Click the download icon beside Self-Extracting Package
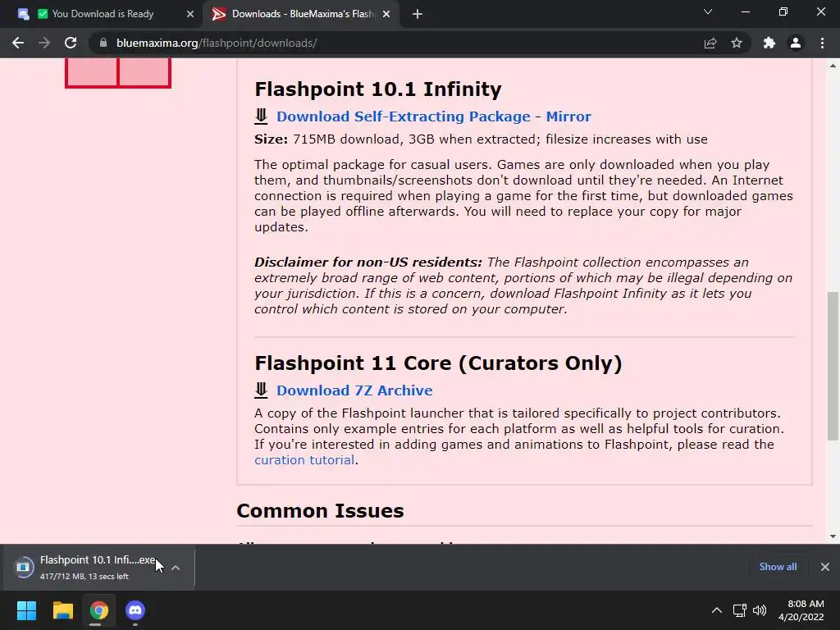The image size is (840, 630). (261, 116)
